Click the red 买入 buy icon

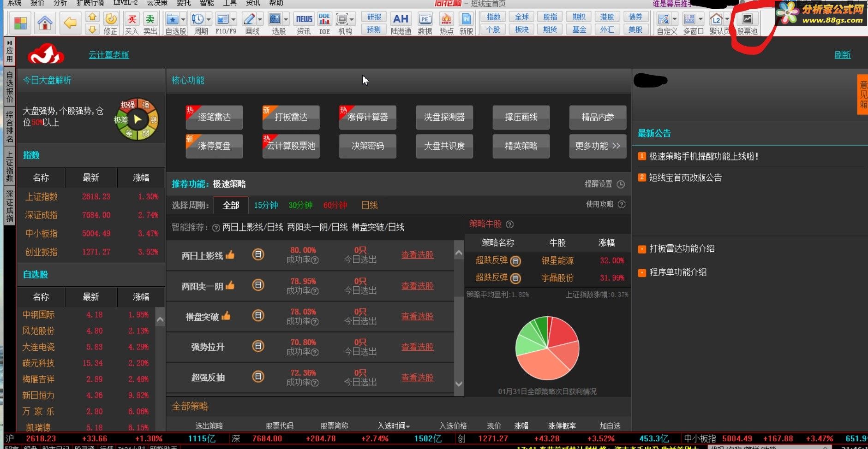coord(132,19)
